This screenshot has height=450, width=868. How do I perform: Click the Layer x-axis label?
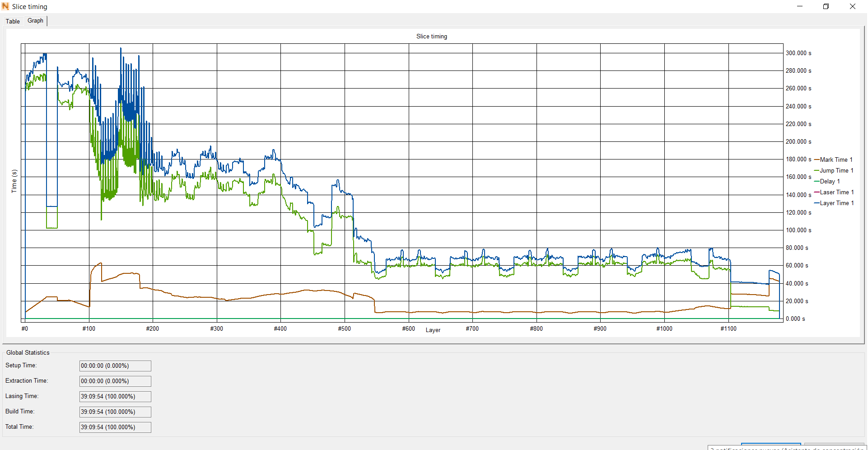point(433,330)
